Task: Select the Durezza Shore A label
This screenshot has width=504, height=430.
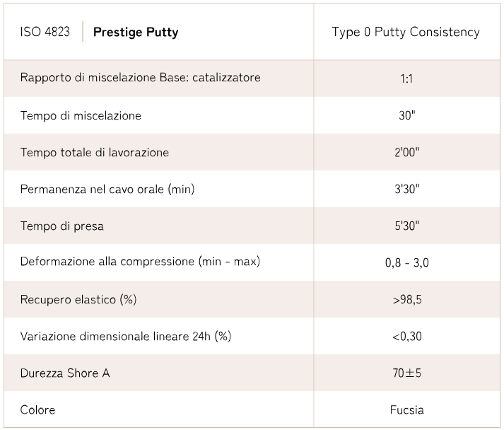Action: coord(65,373)
